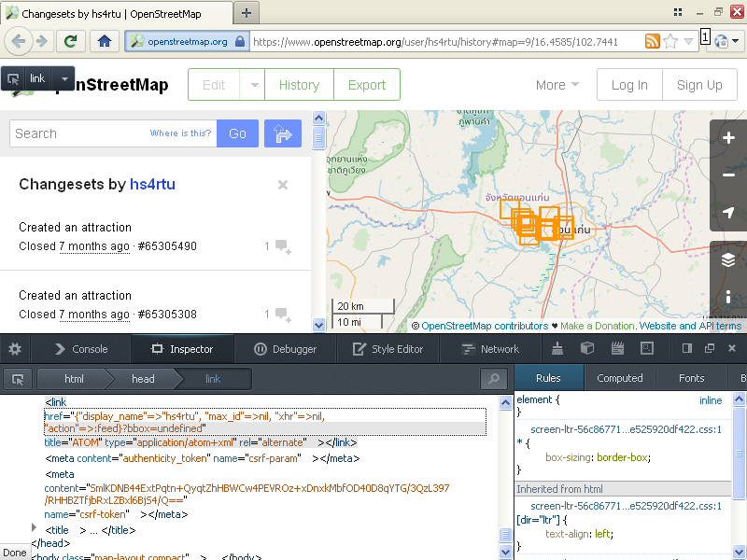Click the Edit button
The width and height of the screenshot is (747, 560).
214,85
